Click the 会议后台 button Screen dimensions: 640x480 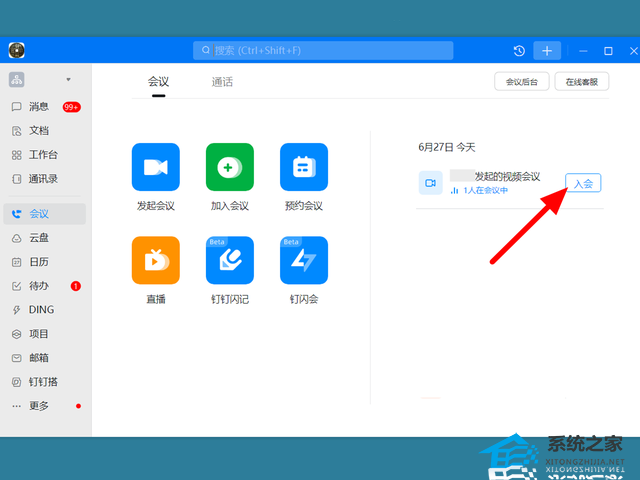pyautogui.click(x=522, y=82)
